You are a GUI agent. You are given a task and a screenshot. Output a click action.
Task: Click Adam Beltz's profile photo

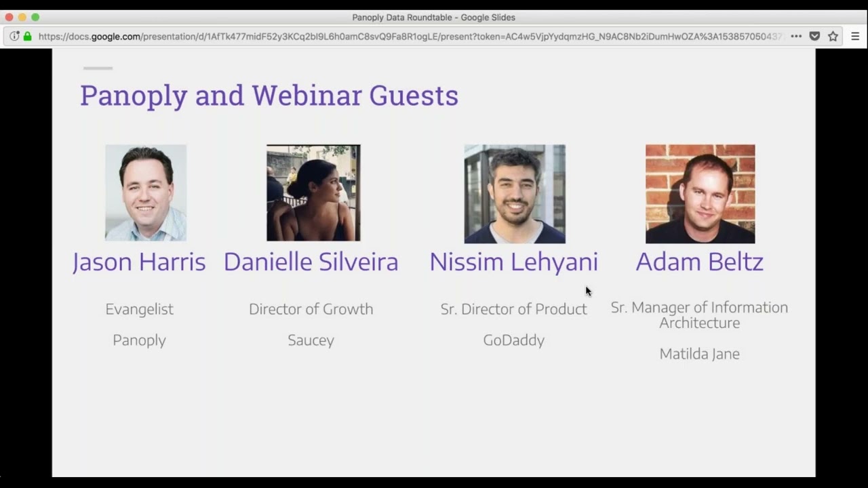point(700,194)
